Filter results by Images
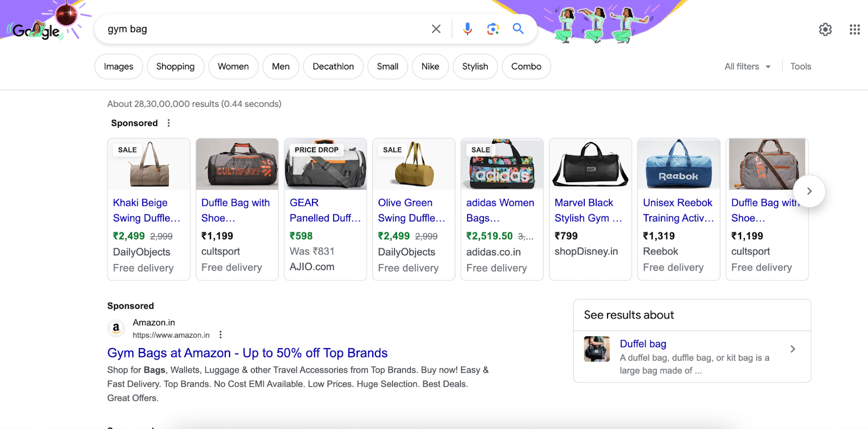Viewport: 868px width, 429px height. 118,66
